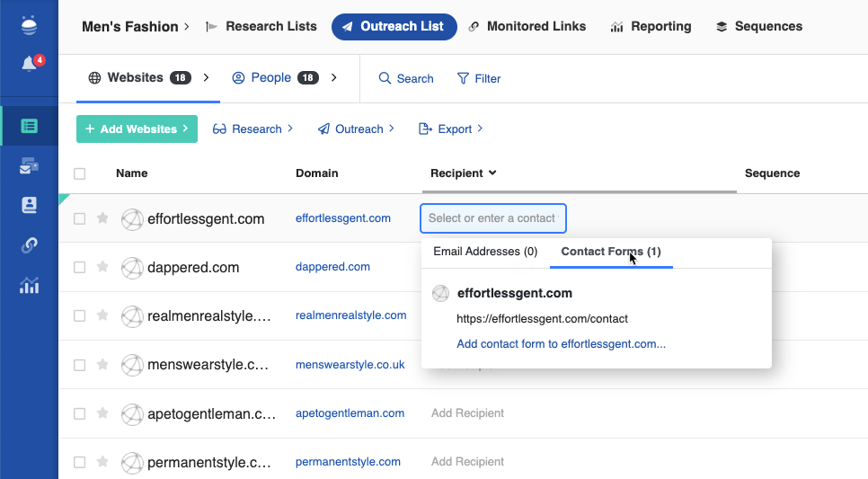Image resolution: width=868 pixels, height=479 pixels.
Task: Open the contacts sidebar icon
Action: [30, 205]
